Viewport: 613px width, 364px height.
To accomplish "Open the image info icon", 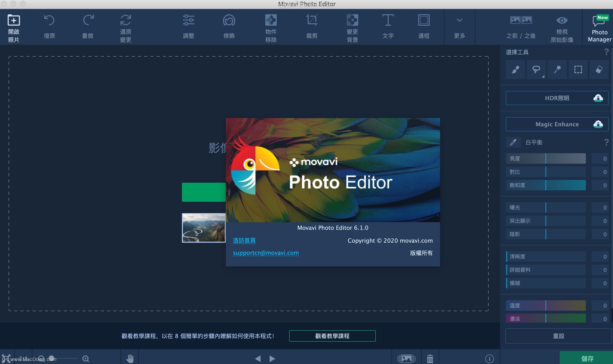I will [489, 359].
